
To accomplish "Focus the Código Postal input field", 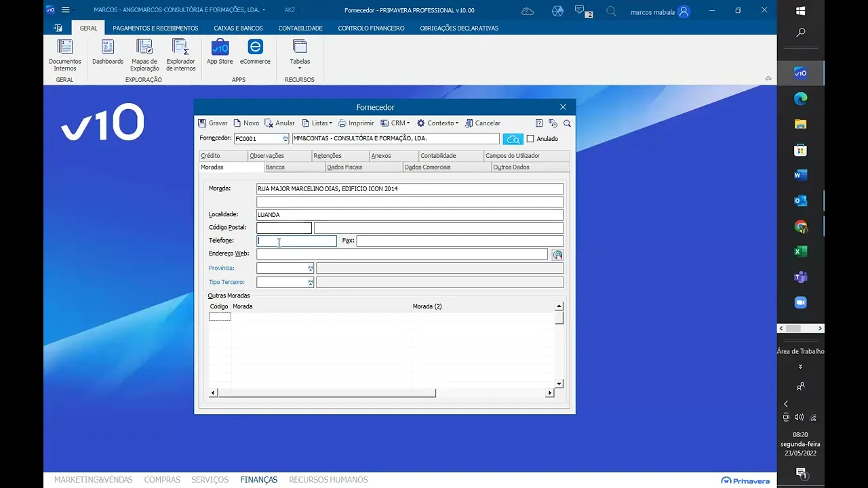I will click(284, 228).
